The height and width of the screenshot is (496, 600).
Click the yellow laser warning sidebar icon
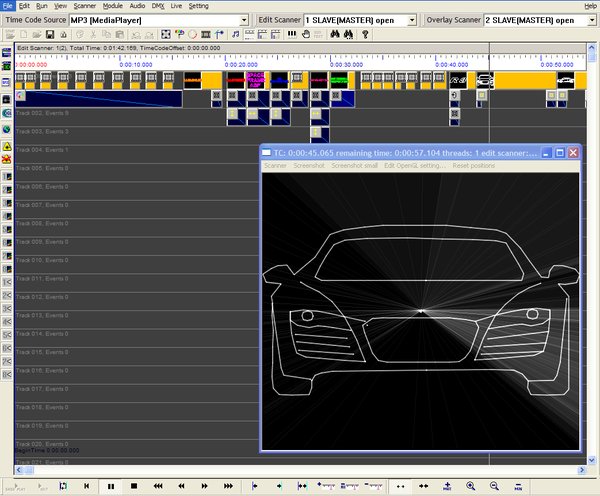point(7,147)
